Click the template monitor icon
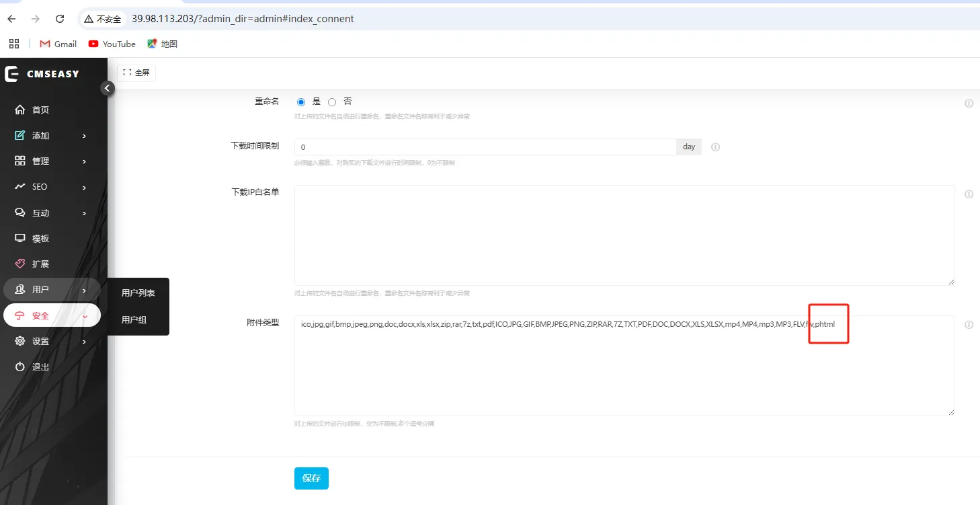The image size is (980, 505). [x=20, y=238]
